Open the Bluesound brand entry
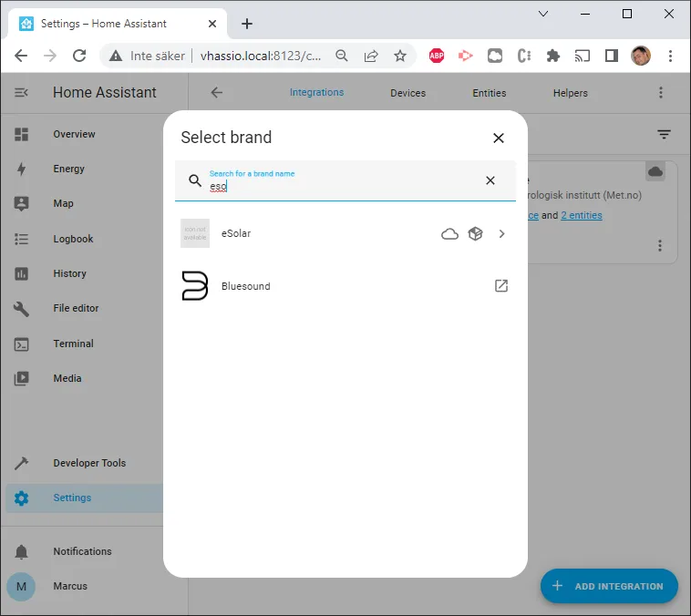The width and height of the screenshot is (691, 616). (x=345, y=286)
